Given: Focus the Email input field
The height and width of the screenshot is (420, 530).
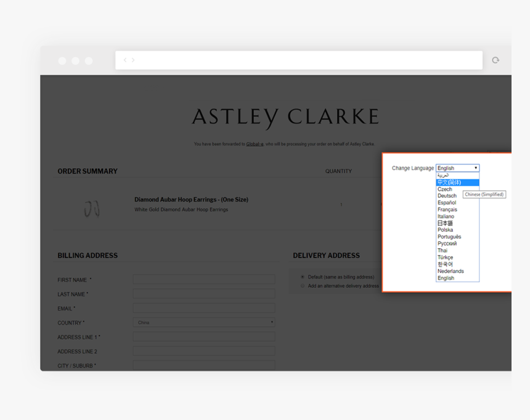Looking at the screenshot, I should click(204, 309).
